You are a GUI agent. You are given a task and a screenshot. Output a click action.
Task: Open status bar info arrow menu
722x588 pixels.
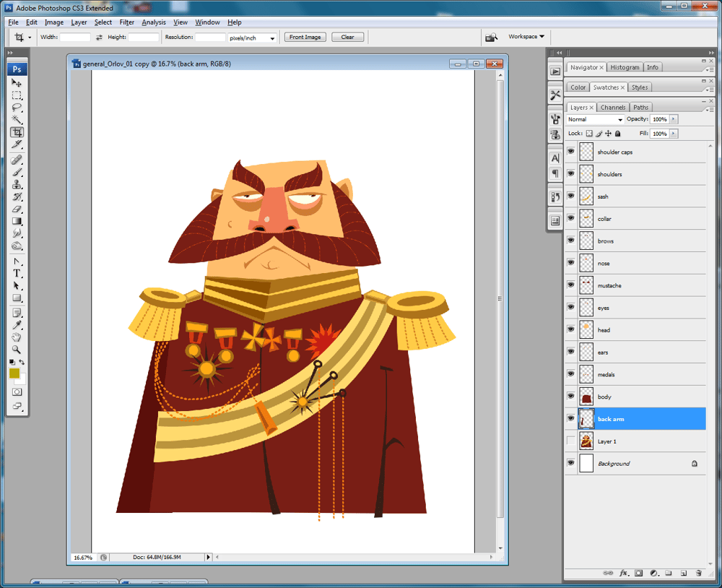click(208, 557)
